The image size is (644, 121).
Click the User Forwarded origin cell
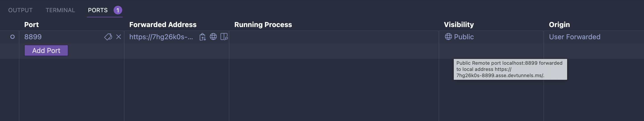point(574,37)
